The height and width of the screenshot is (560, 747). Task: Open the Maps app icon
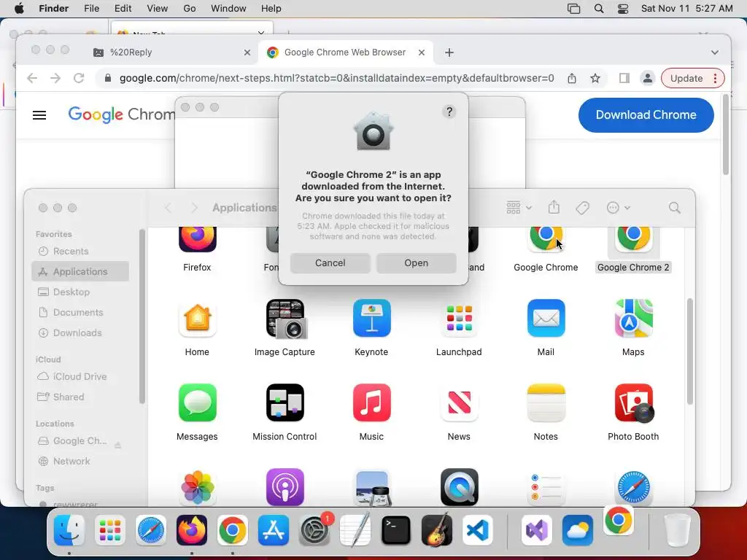pyautogui.click(x=633, y=318)
